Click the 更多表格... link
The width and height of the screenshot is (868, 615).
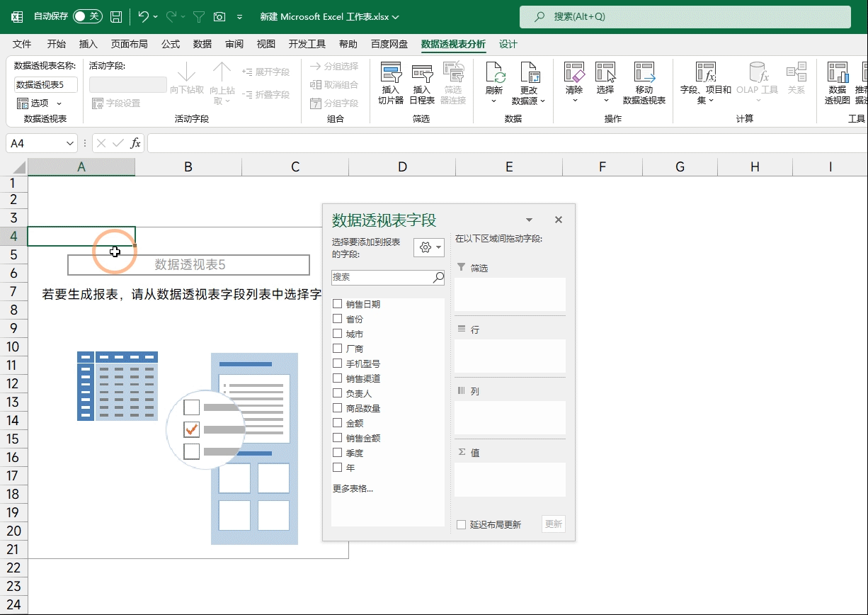coord(353,488)
